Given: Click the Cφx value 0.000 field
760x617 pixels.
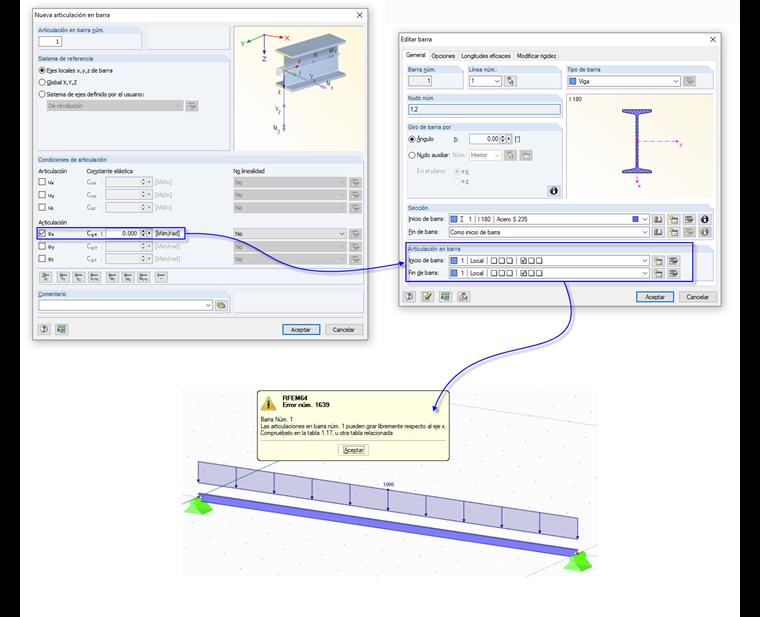Looking at the screenshot, I should pos(123,234).
